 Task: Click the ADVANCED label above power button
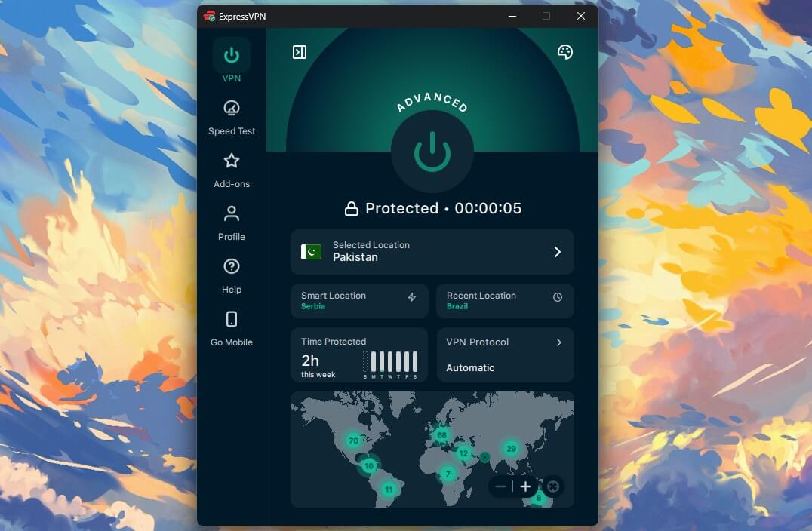pyautogui.click(x=432, y=102)
